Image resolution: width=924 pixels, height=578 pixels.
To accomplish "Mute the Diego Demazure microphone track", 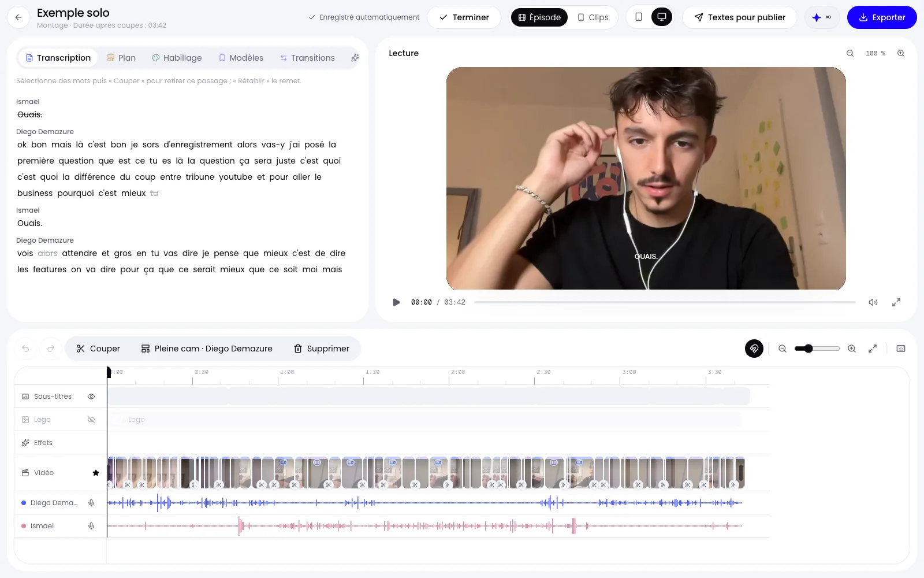I will pos(91,503).
